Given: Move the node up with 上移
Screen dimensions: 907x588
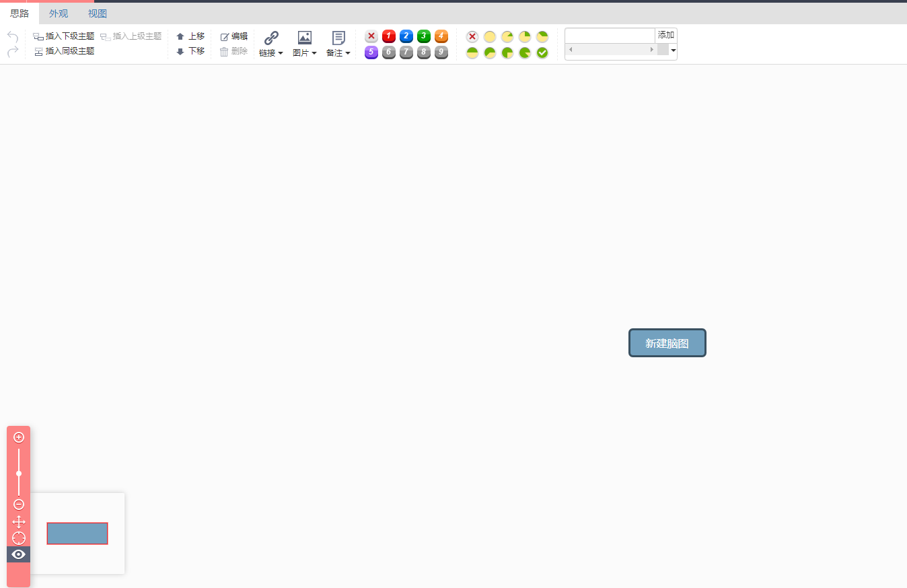Looking at the screenshot, I should point(190,36).
